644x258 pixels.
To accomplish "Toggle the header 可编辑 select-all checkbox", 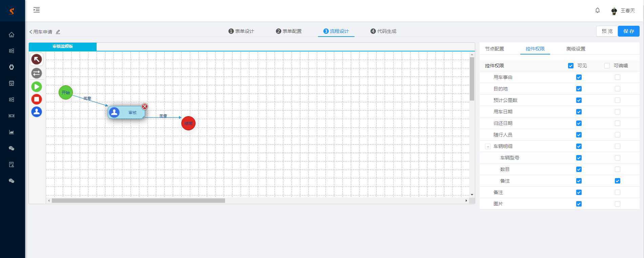I will tap(607, 66).
